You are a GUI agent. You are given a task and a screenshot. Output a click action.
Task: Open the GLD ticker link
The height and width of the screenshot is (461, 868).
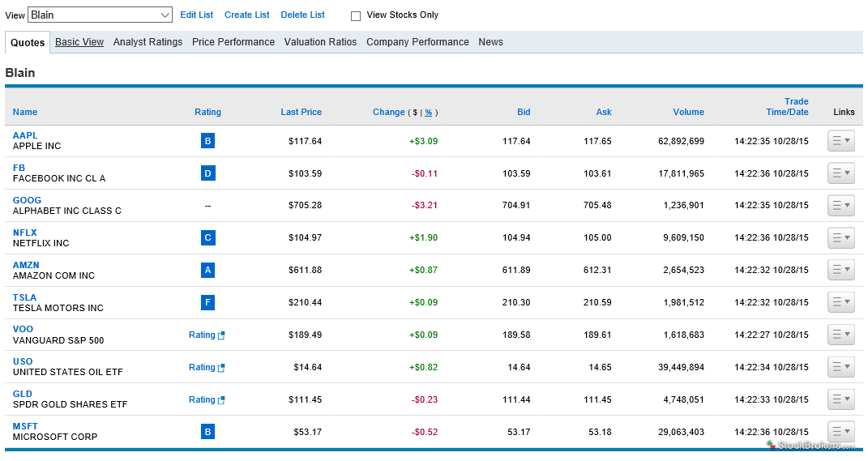click(23, 394)
